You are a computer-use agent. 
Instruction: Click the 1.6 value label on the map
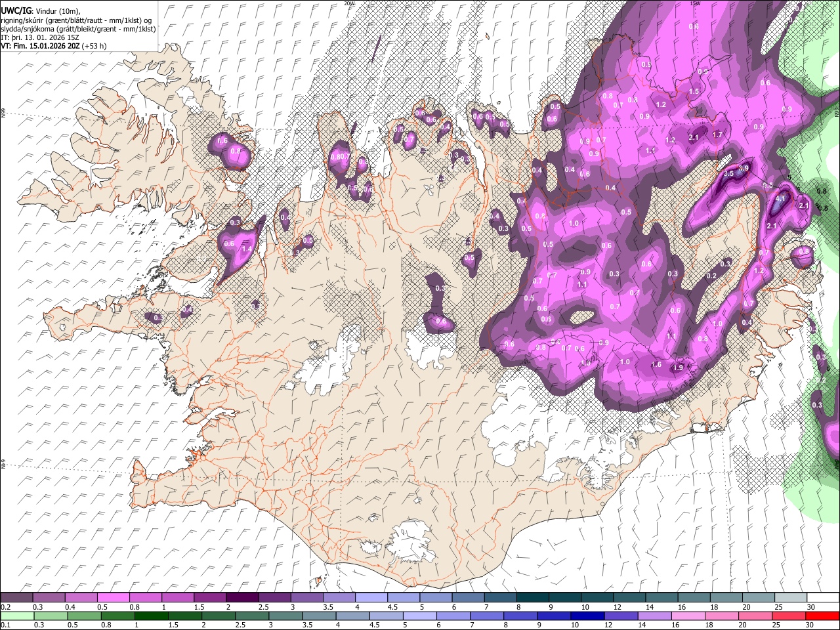[656, 364]
